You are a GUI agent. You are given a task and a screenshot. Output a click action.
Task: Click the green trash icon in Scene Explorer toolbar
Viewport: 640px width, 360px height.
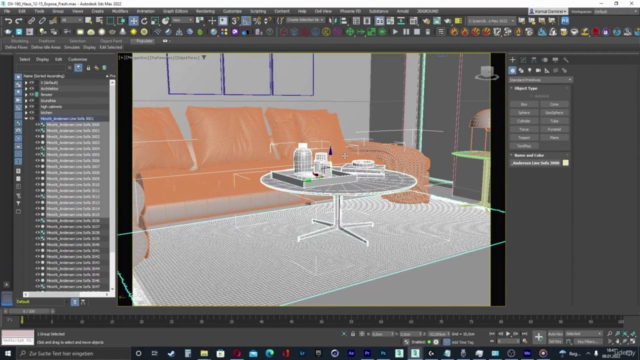[104, 68]
